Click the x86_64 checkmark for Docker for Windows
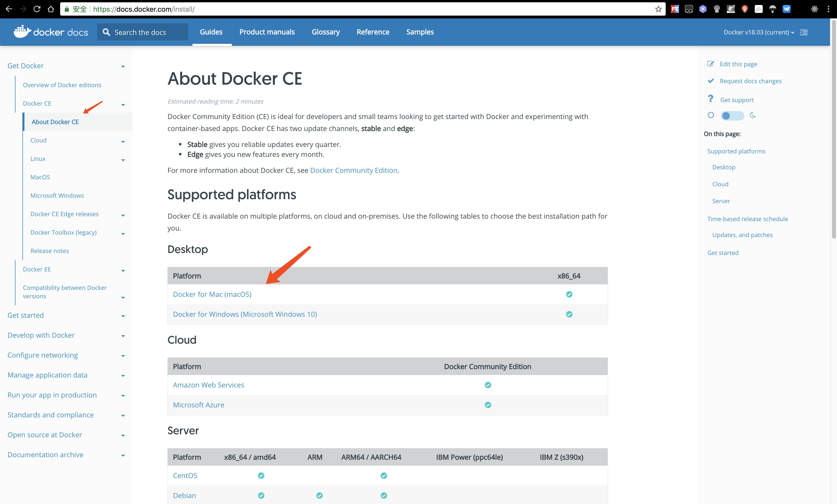837x504 pixels. point(569,314)
